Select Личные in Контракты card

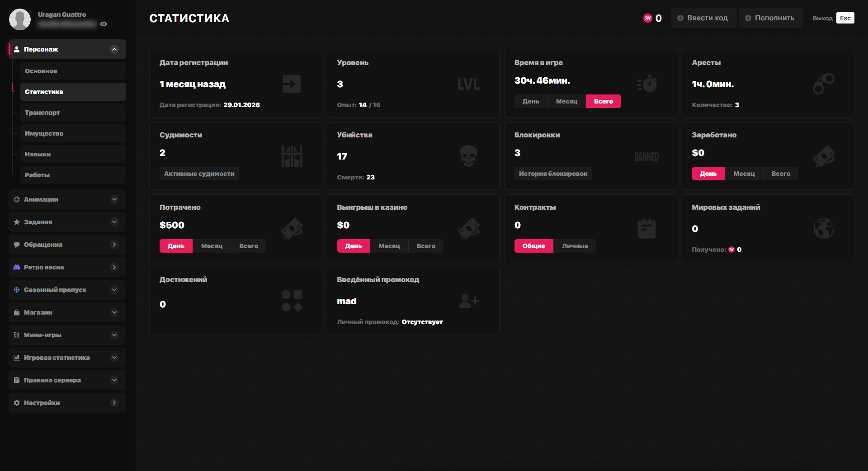[x=575, y=246]
